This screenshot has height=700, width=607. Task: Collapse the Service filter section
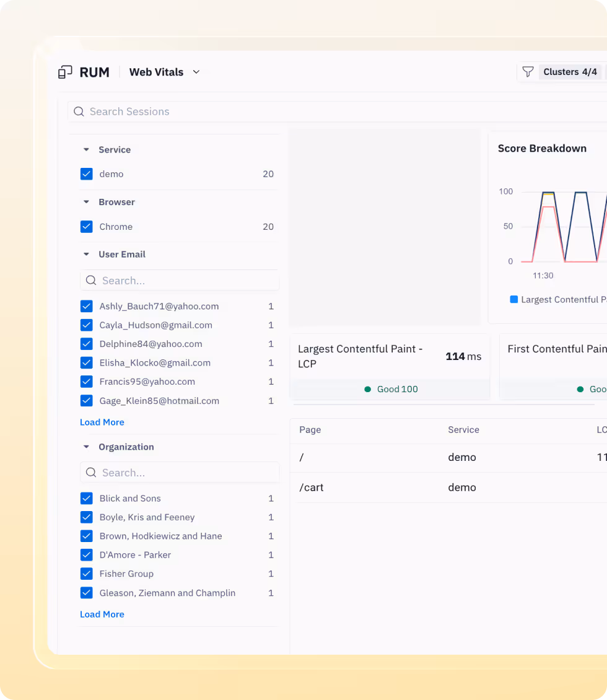tap(86, 150)
